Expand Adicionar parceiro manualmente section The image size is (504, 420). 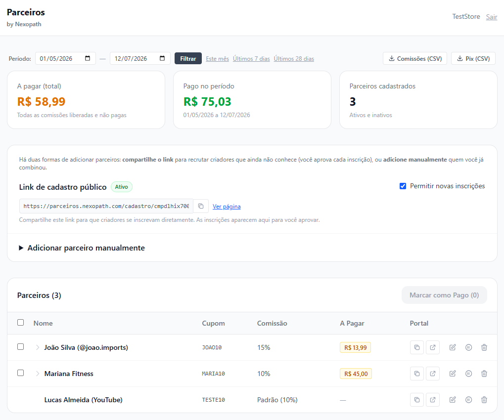82,248
